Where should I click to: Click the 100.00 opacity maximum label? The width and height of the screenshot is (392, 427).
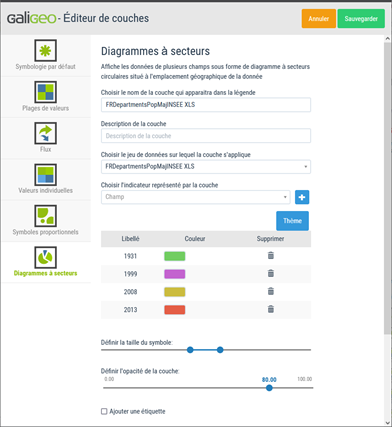pos(305,379)
